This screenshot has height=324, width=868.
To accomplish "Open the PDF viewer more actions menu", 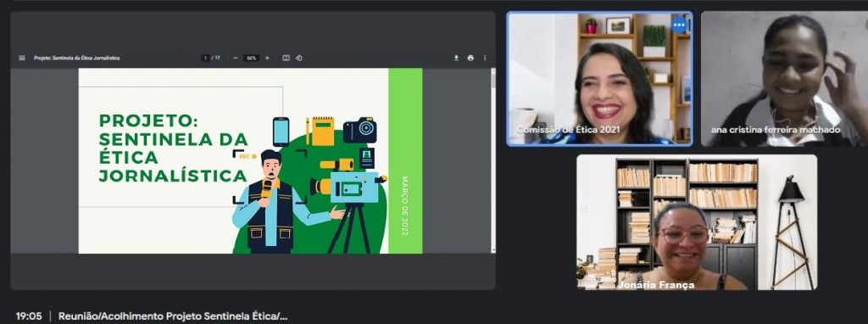I will point(485,58).
